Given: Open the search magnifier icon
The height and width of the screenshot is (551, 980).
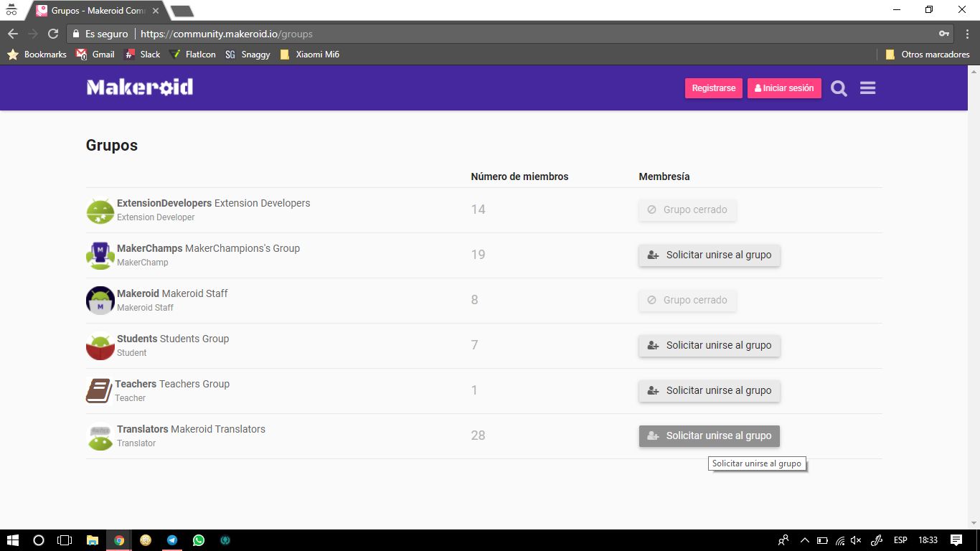Looking at the screenshot, I should 839,88.
